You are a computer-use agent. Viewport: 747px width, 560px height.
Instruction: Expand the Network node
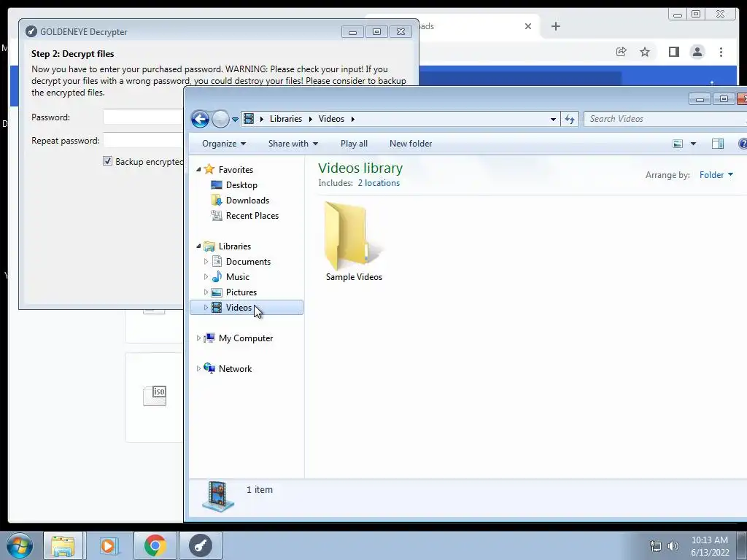pyautogui.click(x=198, y=368)
